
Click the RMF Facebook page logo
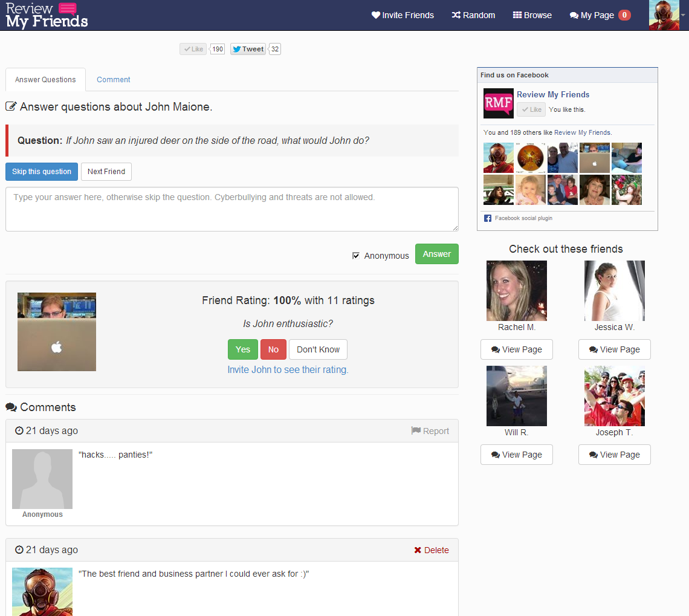(x=498, y=103)
